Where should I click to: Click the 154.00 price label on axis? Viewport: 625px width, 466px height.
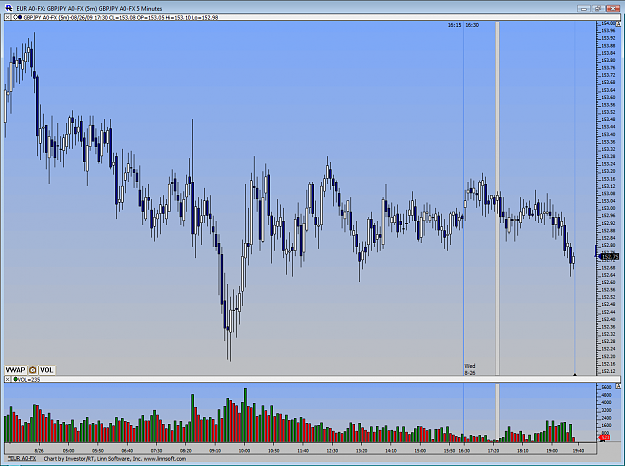click(608, 24)
